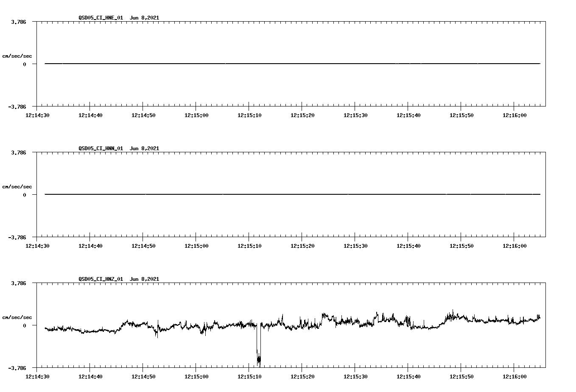The width and height of the screenshot is (576, 392).
Task: Click 12:15:00 time label on HNZ plot
Action: point(196,377)
